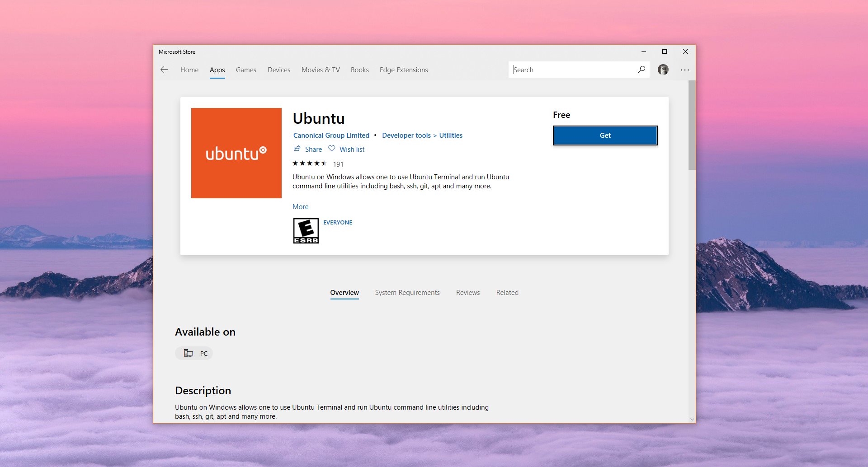Click the Get button
868x467 pixels.
(x=605, y=135)
